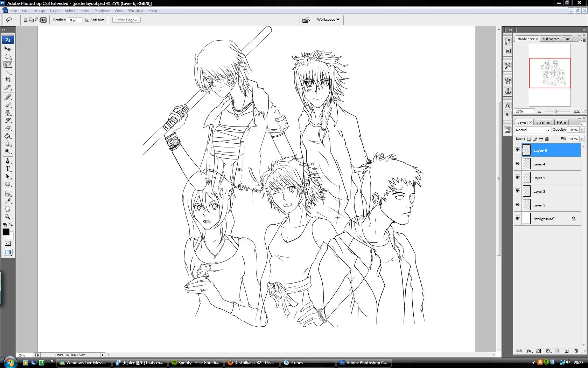
Task: Select the Elliptical Marquee tool
Action: pyautogui.click(x=8, y=56)
